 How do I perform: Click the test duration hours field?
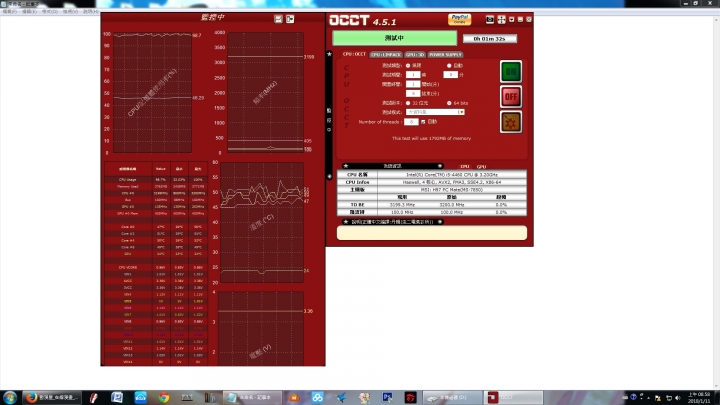coord(413,74)
